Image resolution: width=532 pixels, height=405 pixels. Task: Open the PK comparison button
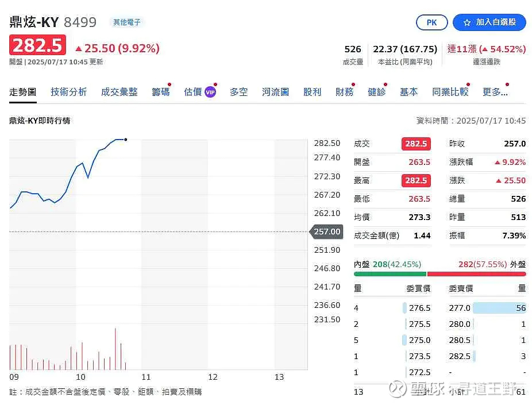coord(431,22)
